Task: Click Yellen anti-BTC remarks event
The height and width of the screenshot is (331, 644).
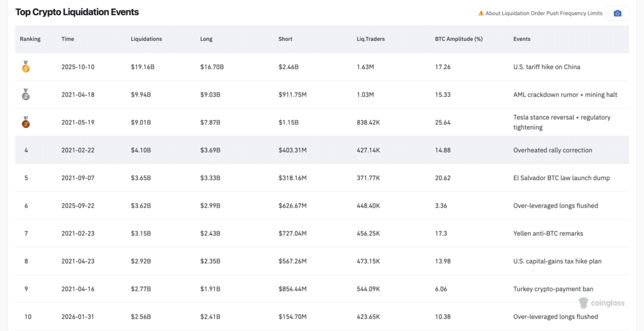Action: tap(548, 233)
